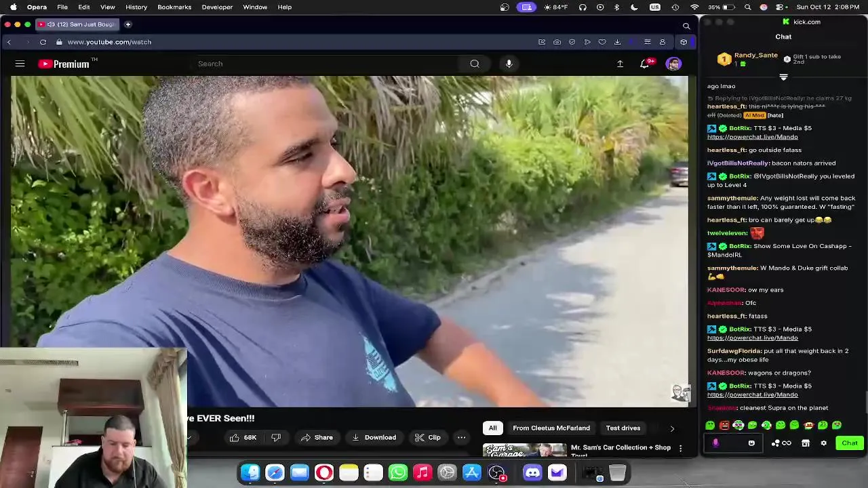Click the video miniplayer avatar watermark
868x488 pixels.
pos(680,392)
